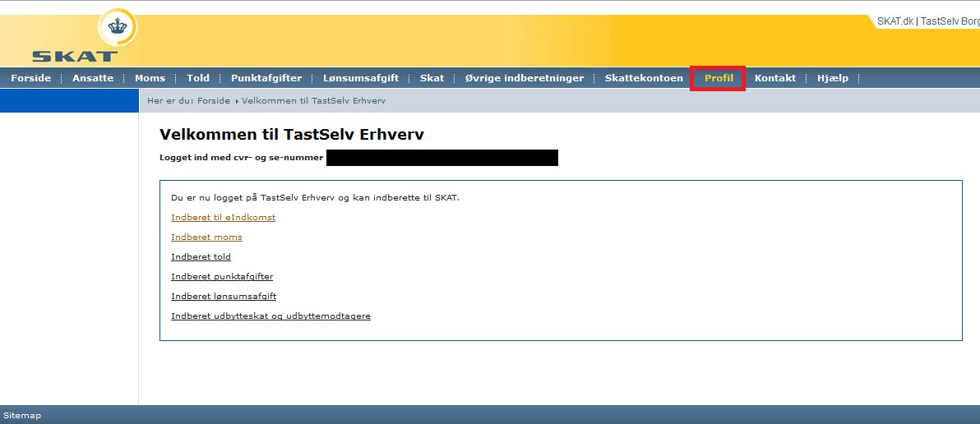980x424 pixels.
Task: Open the Told menu
Action: coord(198,78)
